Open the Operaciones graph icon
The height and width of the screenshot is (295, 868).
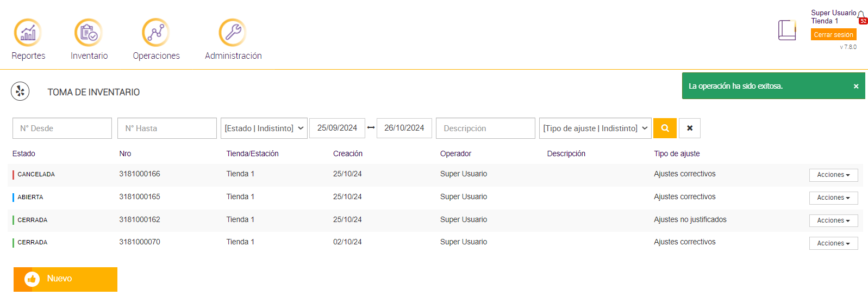[x=156, y=33]
